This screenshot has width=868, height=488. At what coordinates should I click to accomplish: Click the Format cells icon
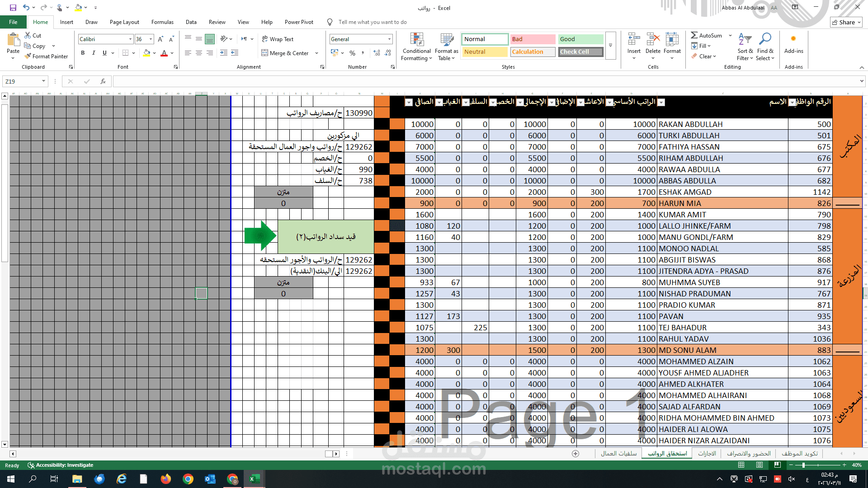(672, 39)
